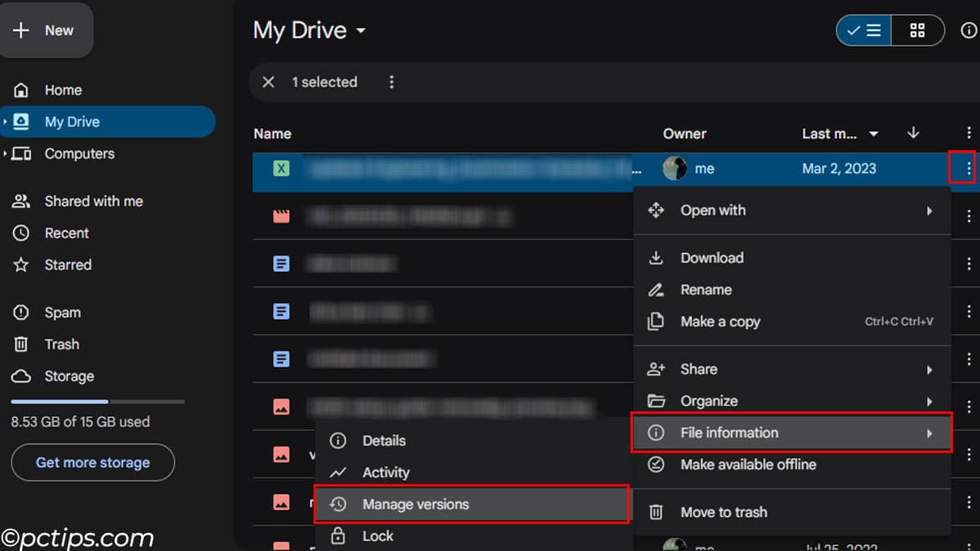Screen dimensions: 980x551
Task: Expand My Drive sidebar arrow
Action: (x=5, y=122)
